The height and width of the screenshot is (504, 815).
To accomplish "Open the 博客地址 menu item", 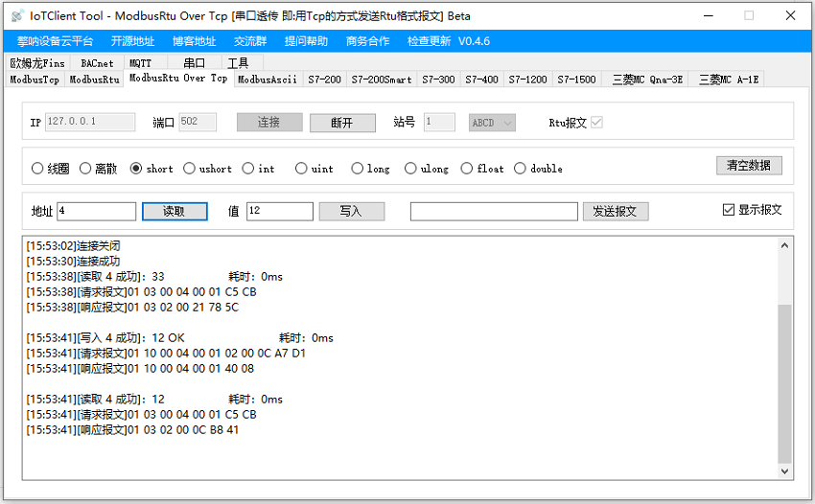I will 195,41.
